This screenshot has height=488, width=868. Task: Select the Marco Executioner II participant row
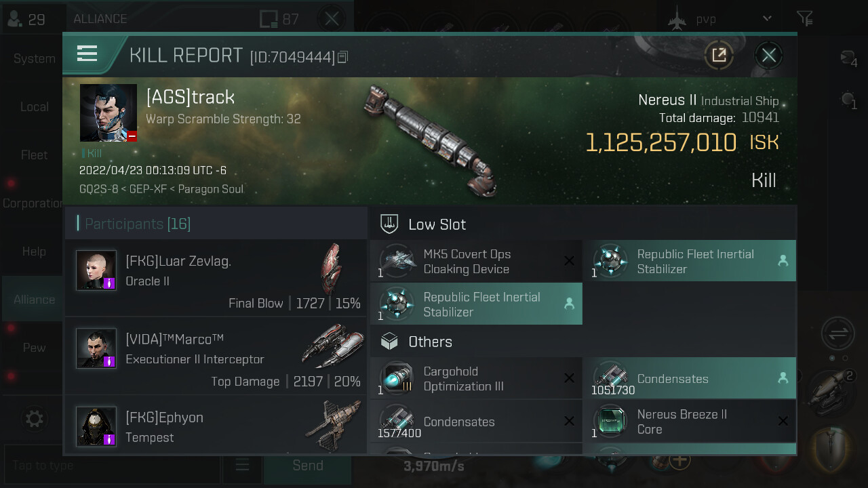pos(216,356)
